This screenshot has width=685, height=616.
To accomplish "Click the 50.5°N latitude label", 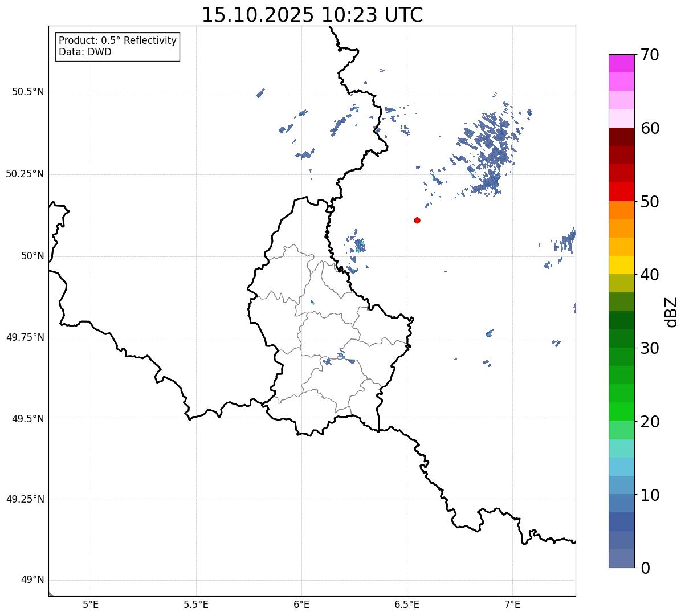I will 28,92.
